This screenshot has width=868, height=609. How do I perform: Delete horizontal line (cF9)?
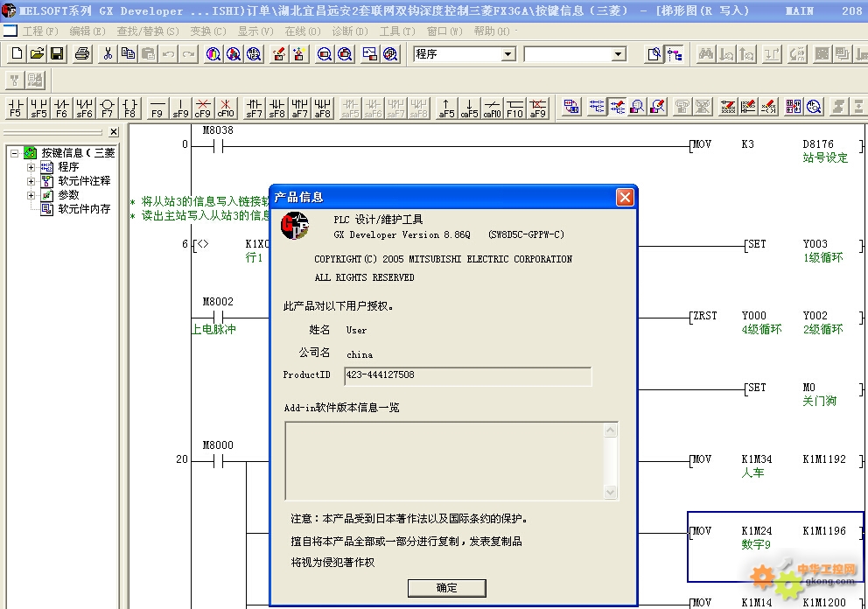(x=203, y=108)
